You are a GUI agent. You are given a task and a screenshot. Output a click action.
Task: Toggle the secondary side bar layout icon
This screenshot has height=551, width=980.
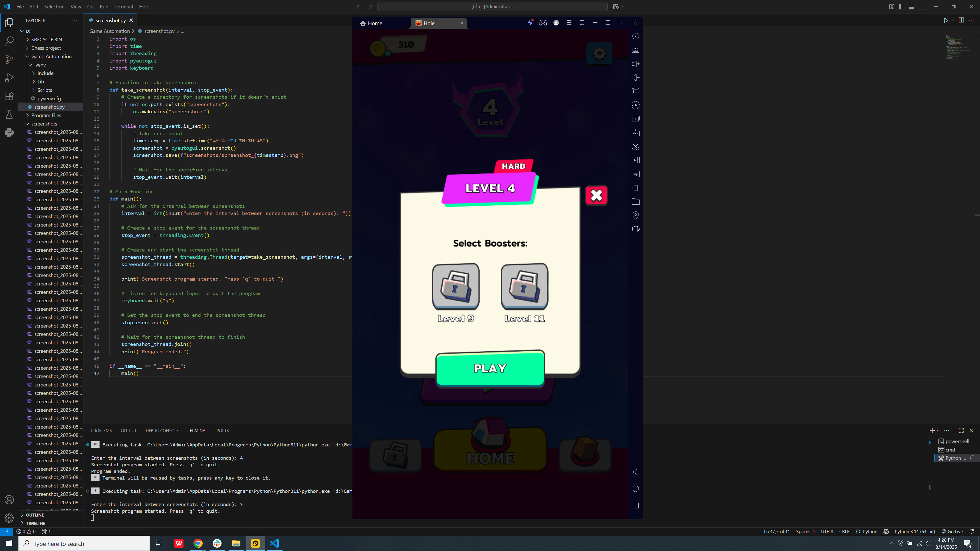point(921,6)
